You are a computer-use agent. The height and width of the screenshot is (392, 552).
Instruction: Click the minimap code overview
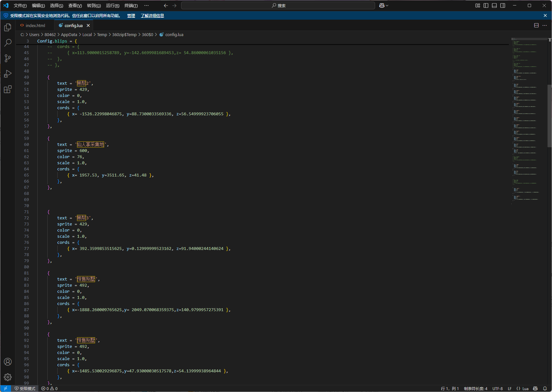(529, 121)
